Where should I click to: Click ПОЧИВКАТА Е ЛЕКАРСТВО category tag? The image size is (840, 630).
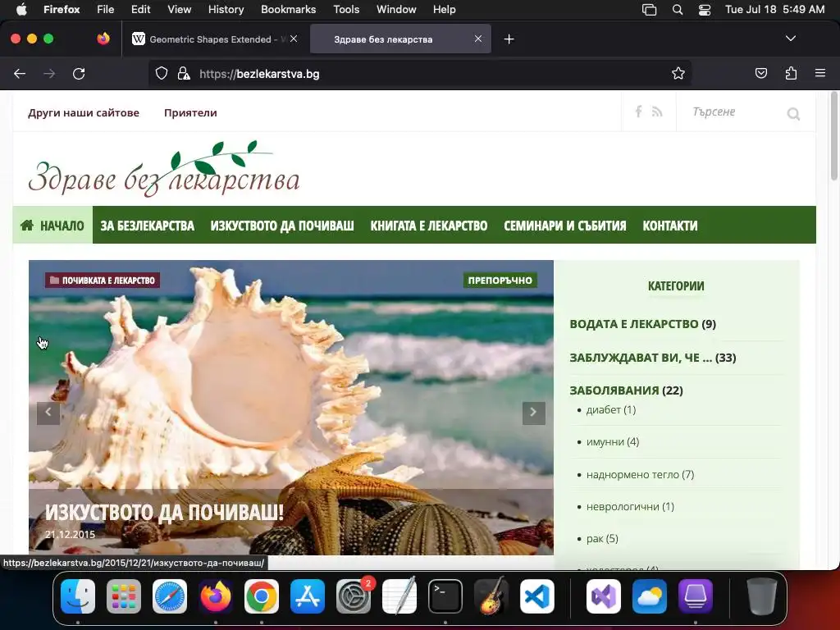coord(103,281)
